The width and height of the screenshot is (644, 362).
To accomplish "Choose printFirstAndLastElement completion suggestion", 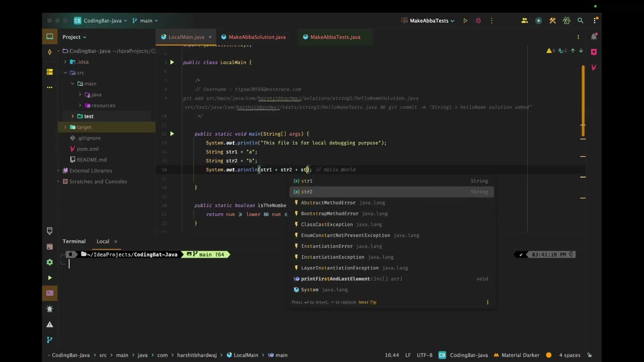I will click(x=391, y=279).
